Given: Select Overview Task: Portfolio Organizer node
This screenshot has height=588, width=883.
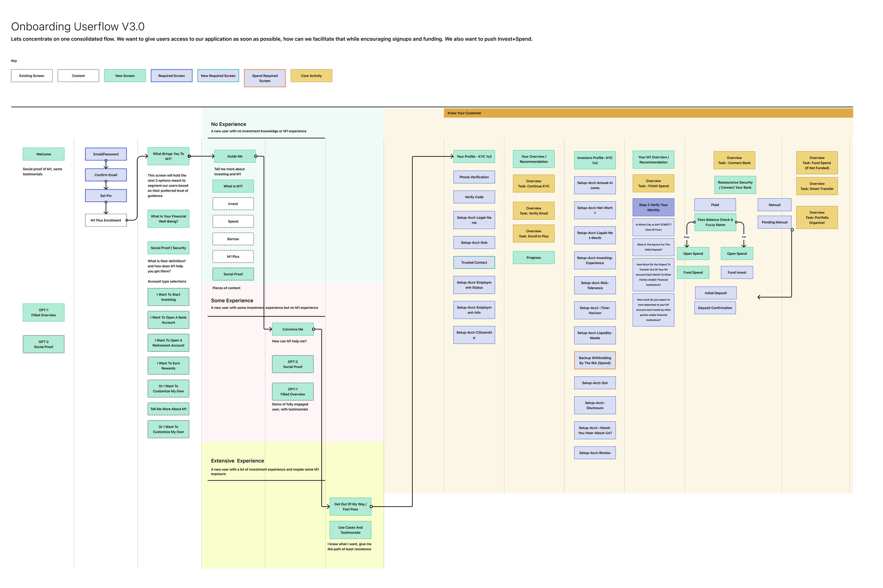Looking at the screenshot, I should [817, 217].
